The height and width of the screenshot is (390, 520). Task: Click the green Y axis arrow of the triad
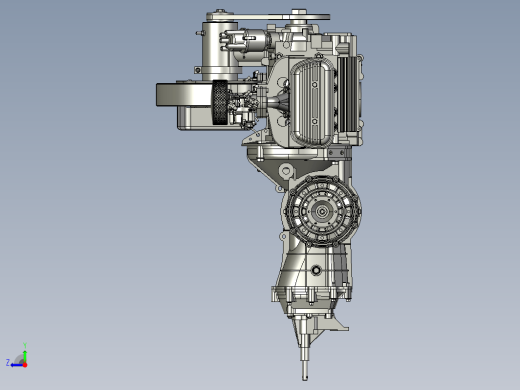pos(25,355)
